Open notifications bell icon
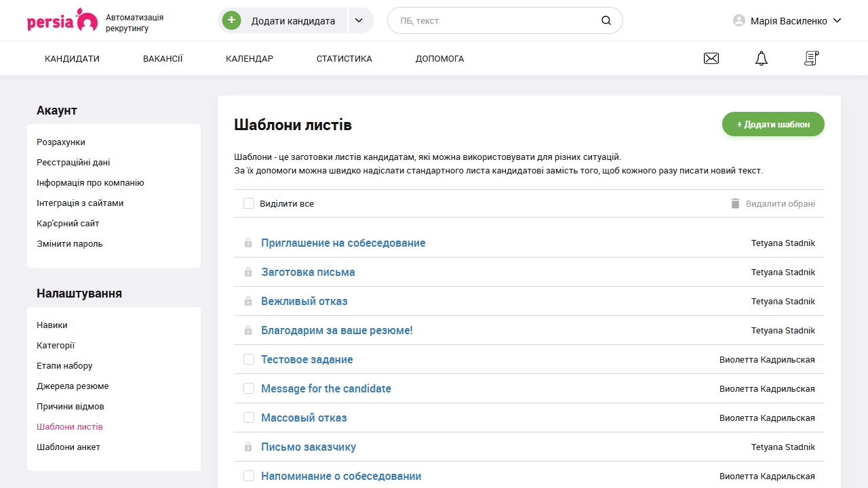The image size is (868, 488). [762, 58]
